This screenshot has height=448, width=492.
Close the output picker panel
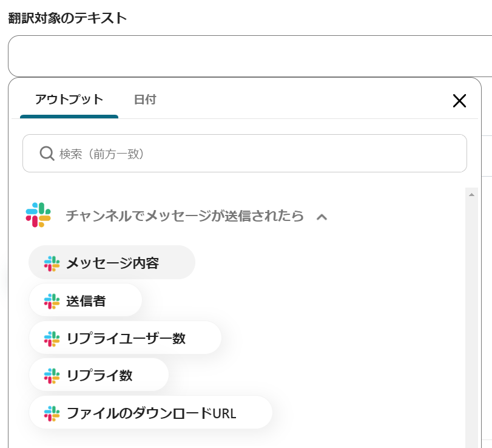tap(459, 101)
